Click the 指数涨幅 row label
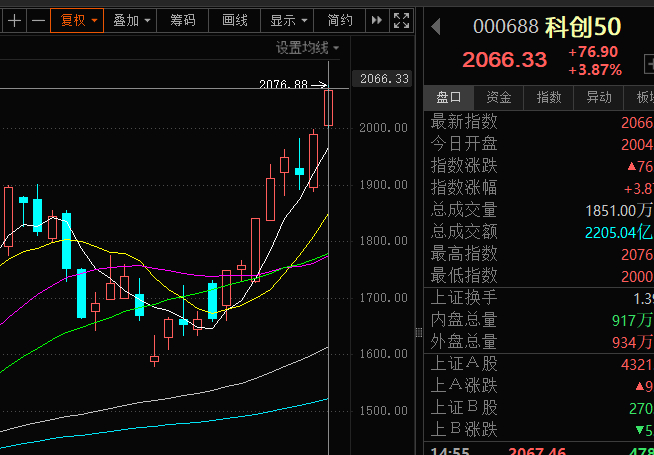The height and width of the screenshot is (455, 654). click(464, 188)
